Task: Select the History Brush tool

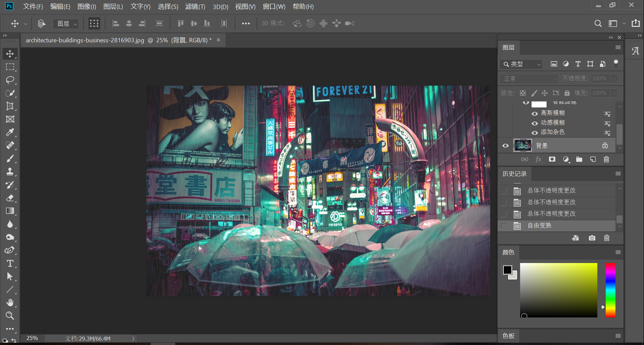Action: coord(10,185)
